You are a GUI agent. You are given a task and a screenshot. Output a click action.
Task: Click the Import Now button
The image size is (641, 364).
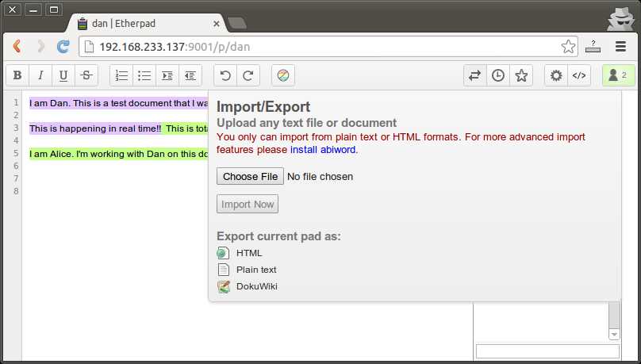[248, 204]
